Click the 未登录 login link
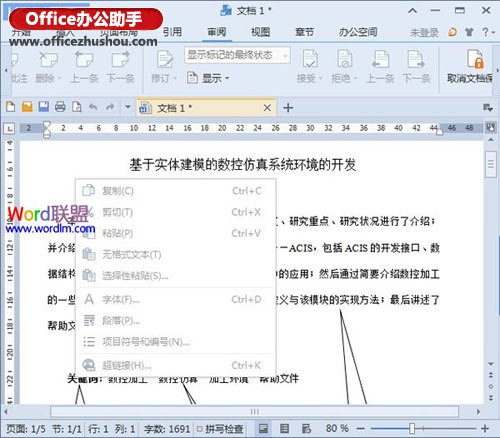The height and width of the screenshot is (438, 500). (424, 32)
